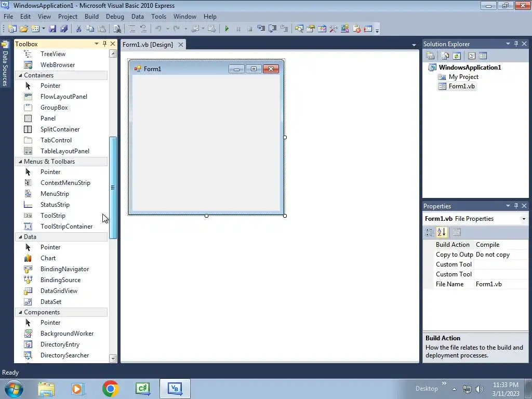Toggle Alphabetical sort in Properties panel
Image resolution: width=532 pixels, height=399 pixels.
tap(442, 232)
